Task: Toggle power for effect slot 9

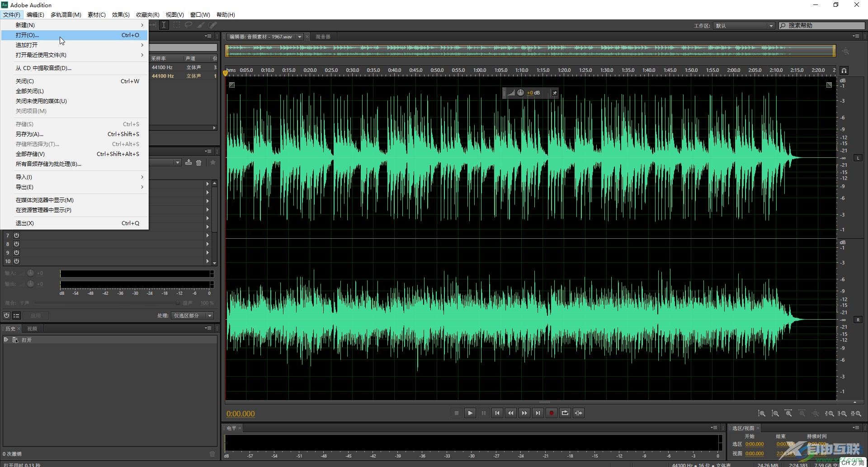Action: point(16,253)
